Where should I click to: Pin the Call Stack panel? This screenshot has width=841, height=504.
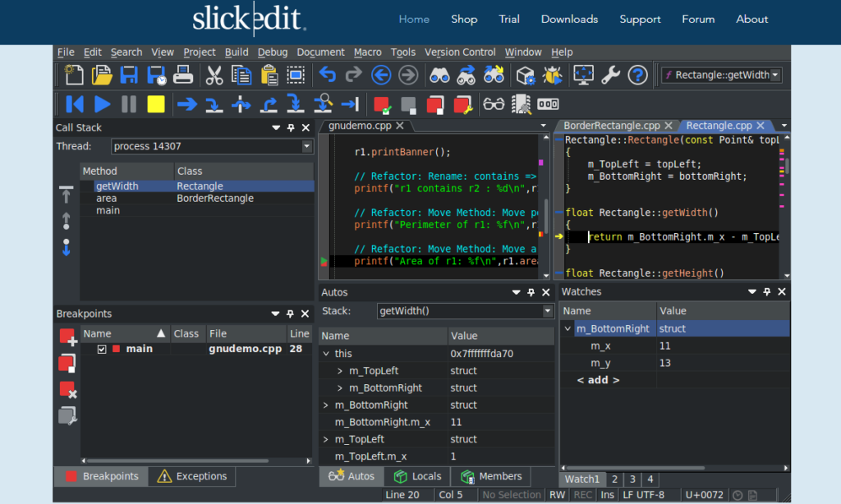pyautogui.click(x=291, y=127)
